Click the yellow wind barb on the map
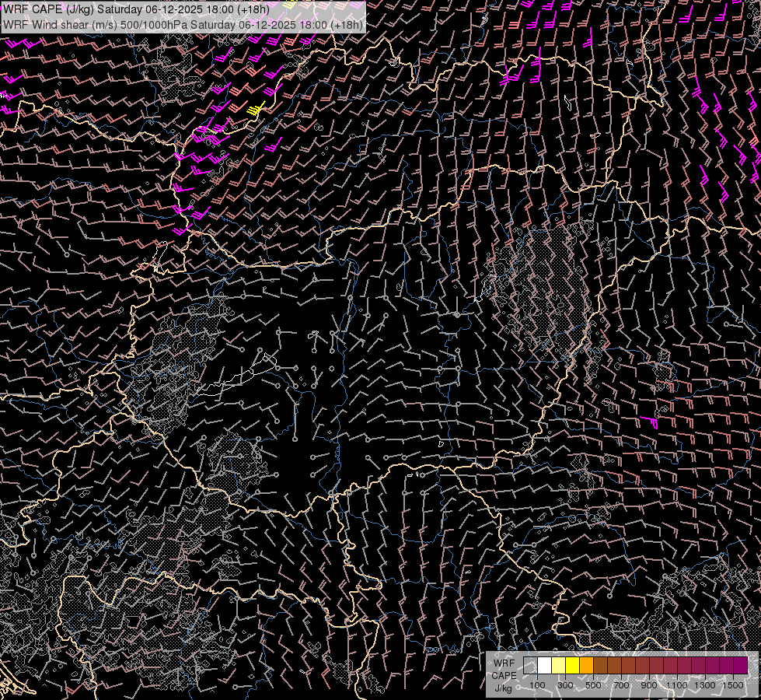Viewport: 761px width, 700px height. click(256, 109)
